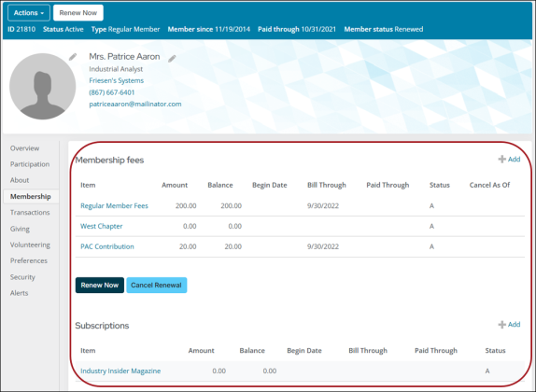
Task: Click the profile avatar picture
Action: [x=42, y=86]
